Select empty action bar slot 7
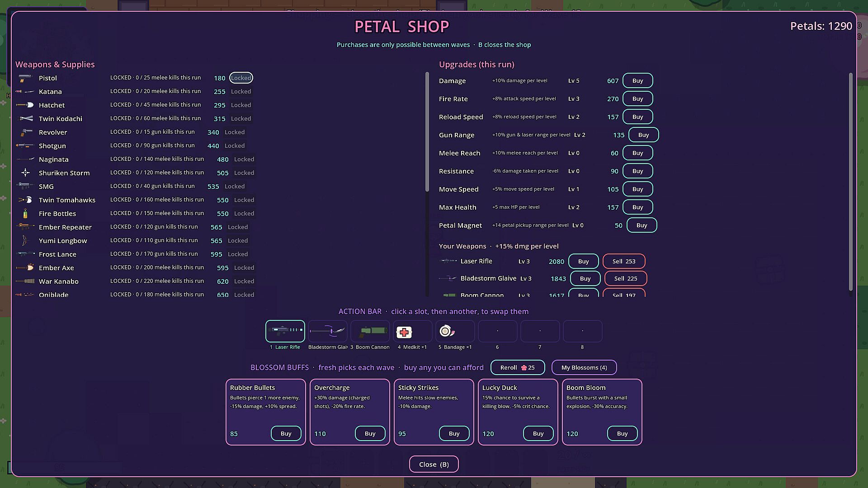 (540, 331)
